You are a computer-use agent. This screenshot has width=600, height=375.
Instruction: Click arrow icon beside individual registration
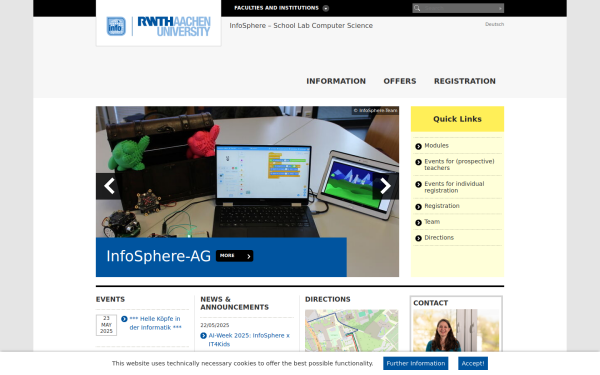pos(418,184)
